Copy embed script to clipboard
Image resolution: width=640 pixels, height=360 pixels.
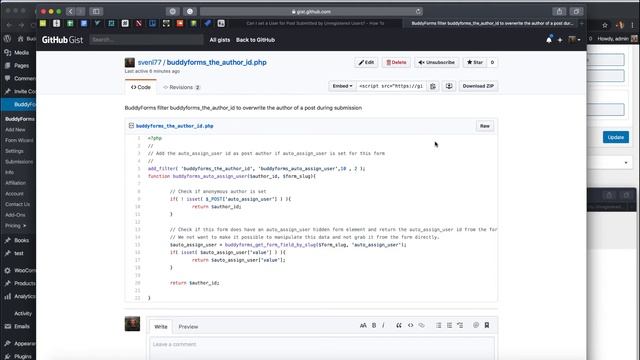coord(433,86)
